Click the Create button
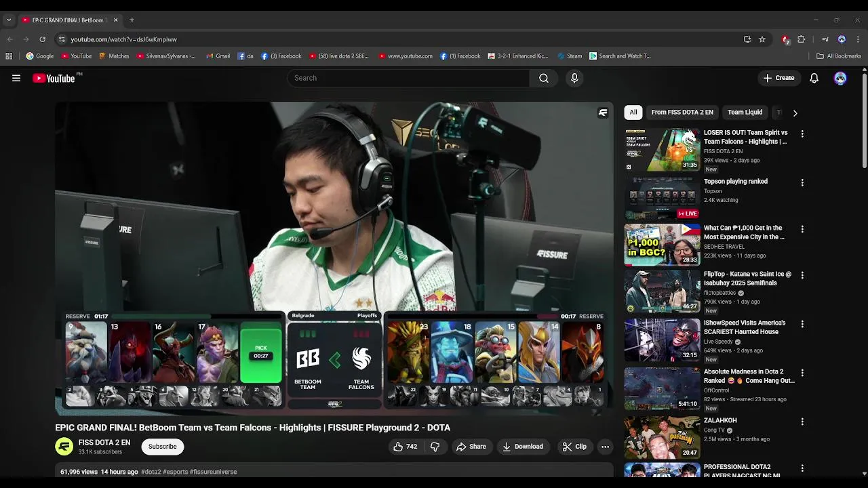This screenshot has width=868, height=488. click(x=778, y=78)
